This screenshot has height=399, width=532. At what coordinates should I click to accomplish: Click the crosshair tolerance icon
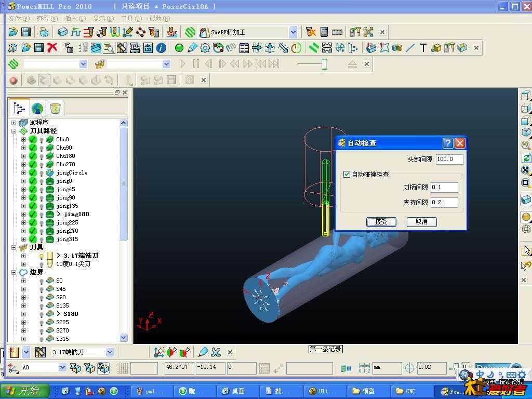(x=409, y=368)
